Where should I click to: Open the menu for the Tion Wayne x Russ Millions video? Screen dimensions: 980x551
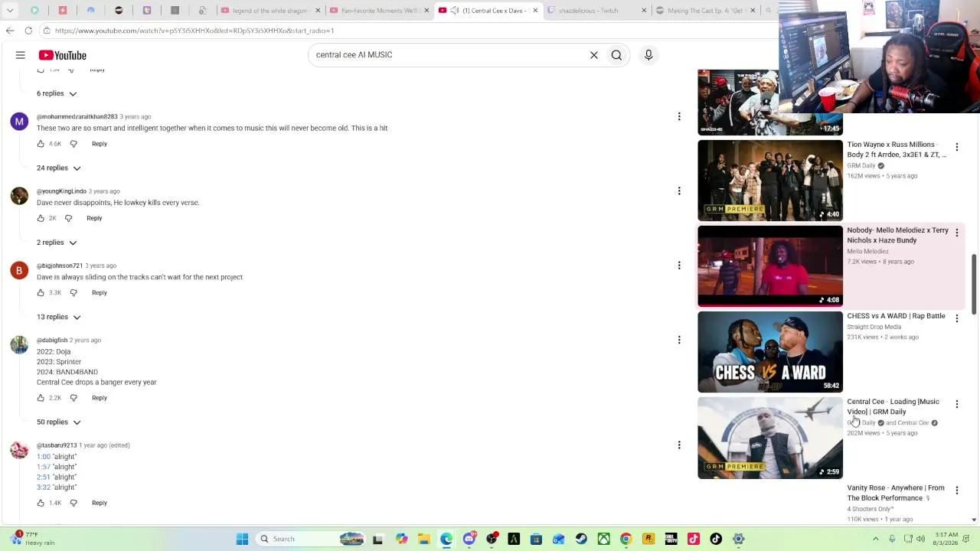click(x=956, y=146)
